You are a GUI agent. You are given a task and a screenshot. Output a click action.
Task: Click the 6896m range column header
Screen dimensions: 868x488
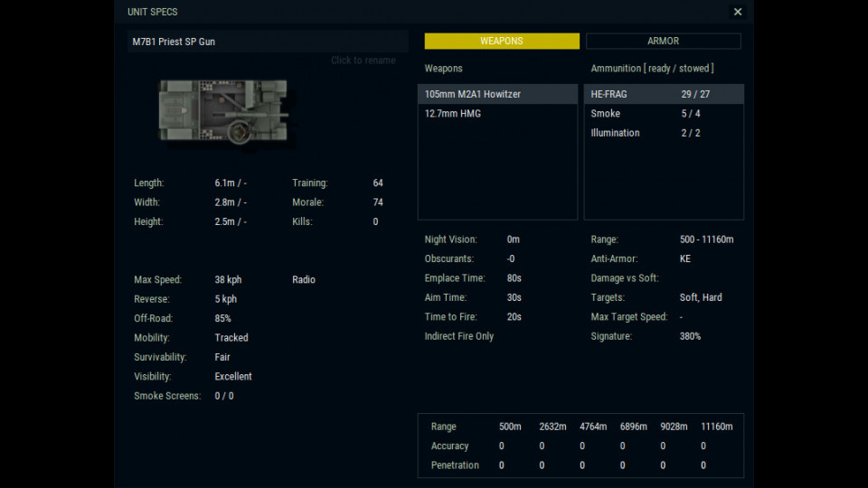coord(633,427)
